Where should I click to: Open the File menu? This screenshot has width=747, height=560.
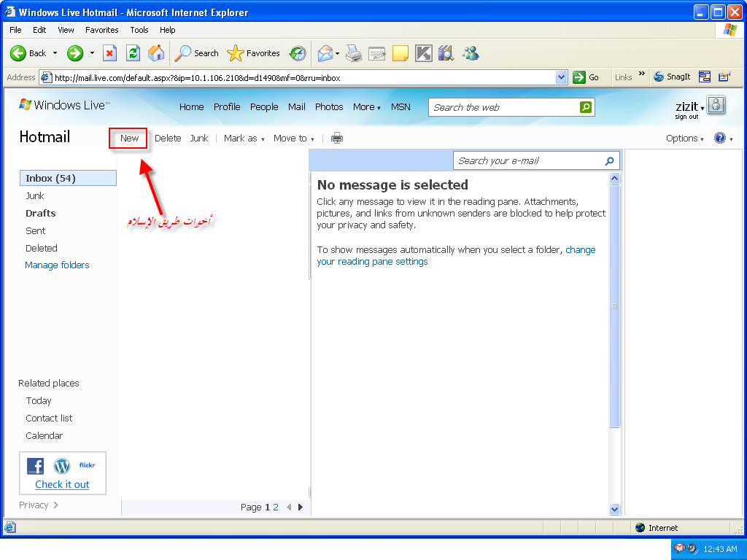(15, 29)
